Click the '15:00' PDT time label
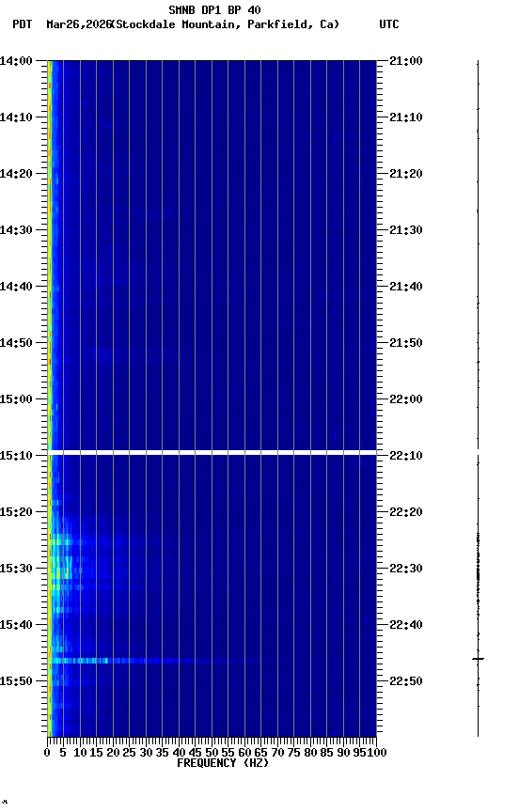 (16, 399)
